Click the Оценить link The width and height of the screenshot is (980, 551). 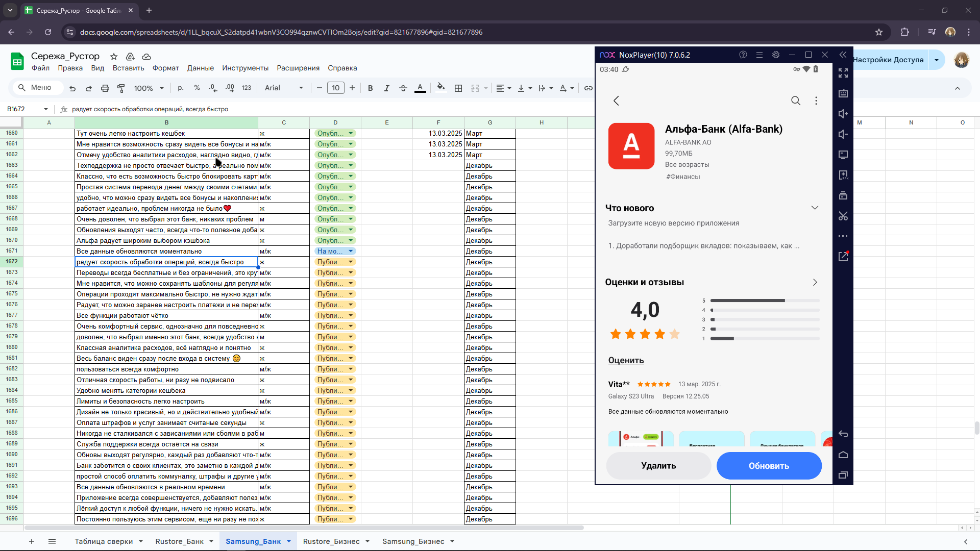[626, 360]
